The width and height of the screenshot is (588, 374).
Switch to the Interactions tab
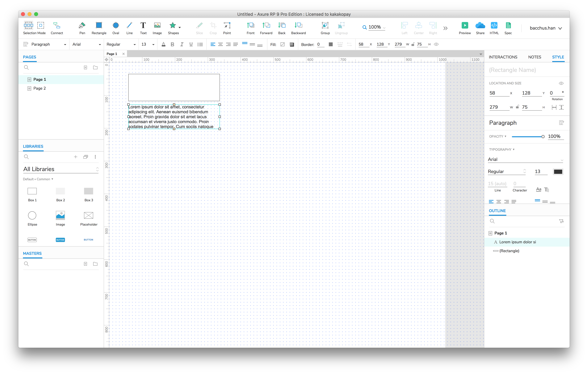click(503, 57)
